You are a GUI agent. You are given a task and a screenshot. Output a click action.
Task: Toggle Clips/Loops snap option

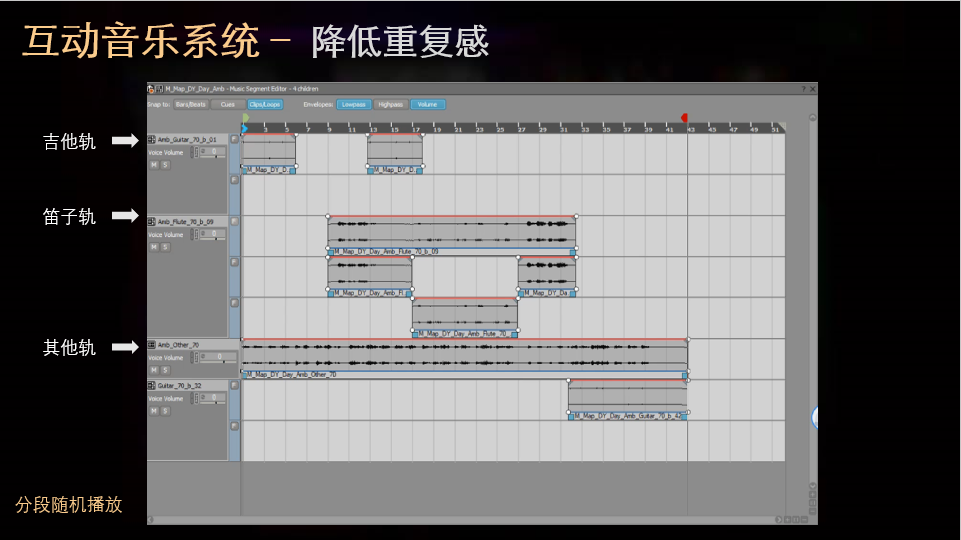coord(264,104)
